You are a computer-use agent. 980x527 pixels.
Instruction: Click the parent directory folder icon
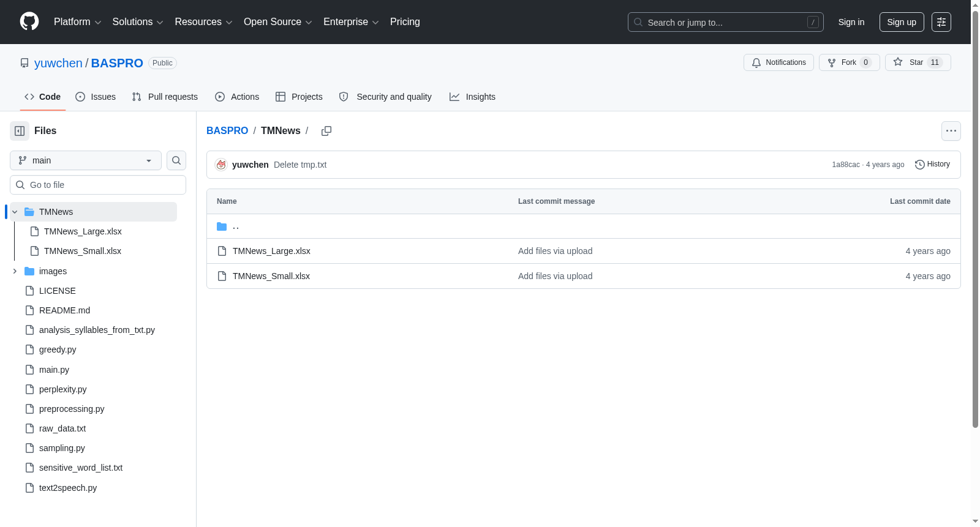click(222, 226)
